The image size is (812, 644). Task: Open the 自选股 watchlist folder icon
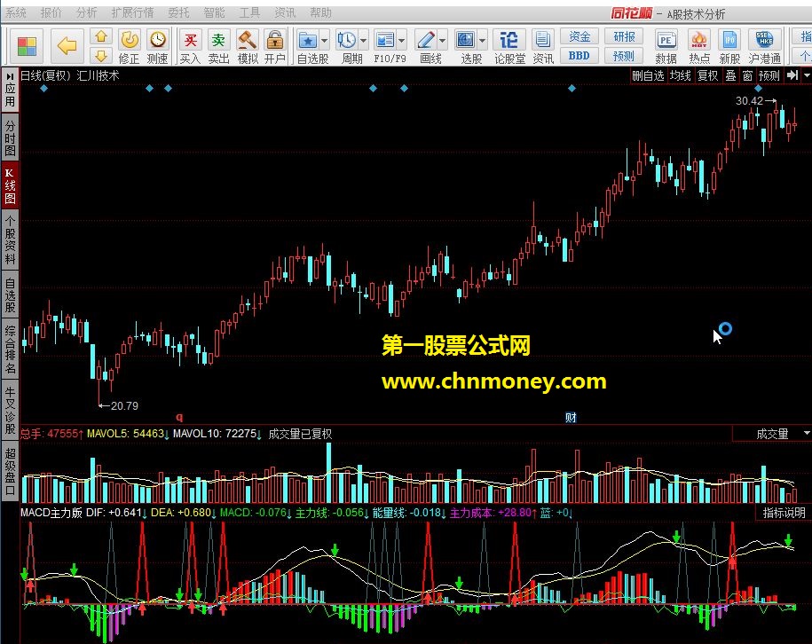coord(308,41)
